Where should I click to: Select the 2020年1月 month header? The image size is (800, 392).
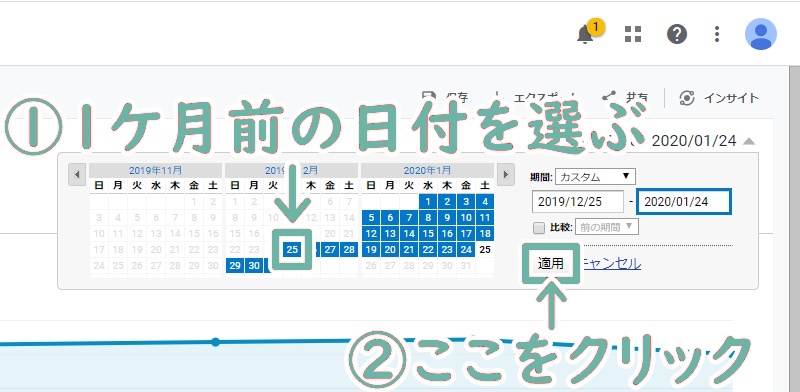click(427, 170)
